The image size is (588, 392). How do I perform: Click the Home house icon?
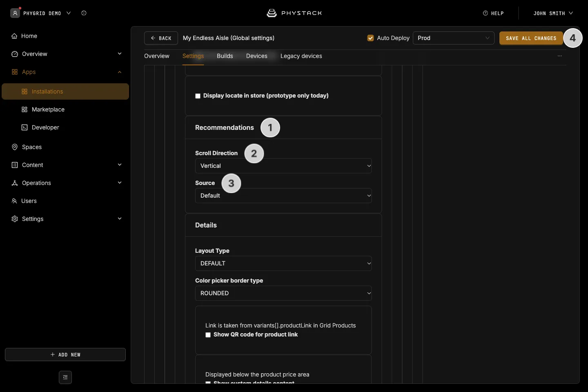coord(14,36)
